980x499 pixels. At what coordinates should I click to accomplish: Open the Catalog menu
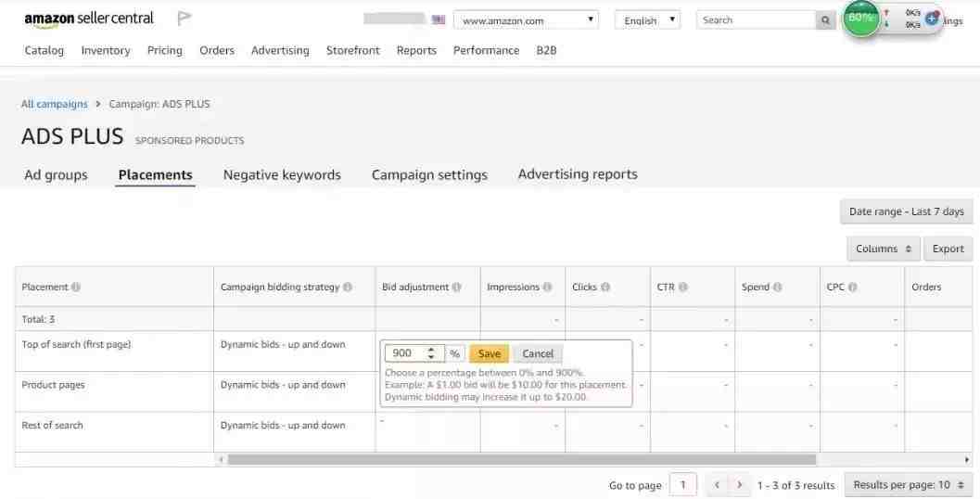[45, 51]
